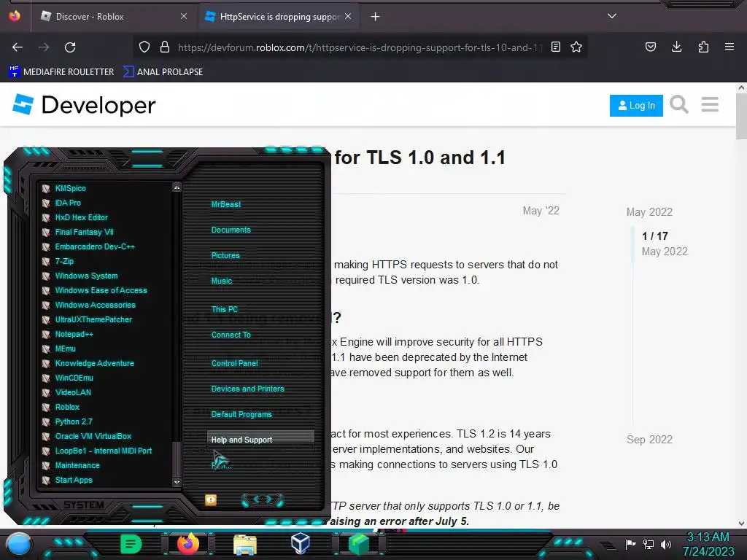The height and width of the screenshot is (560, 747).
Task: Open Oracle VM VirtualBox entry
Action: (93, 436)
